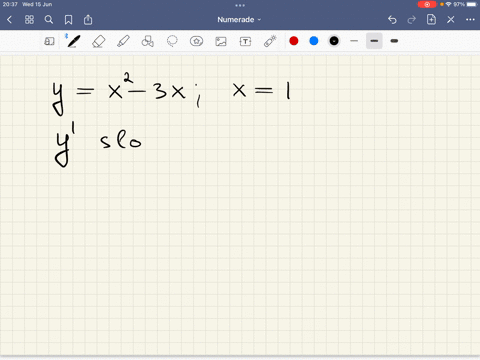Open the thumbnail grid view
Screen dimensions: 480x360
point(29,20)
